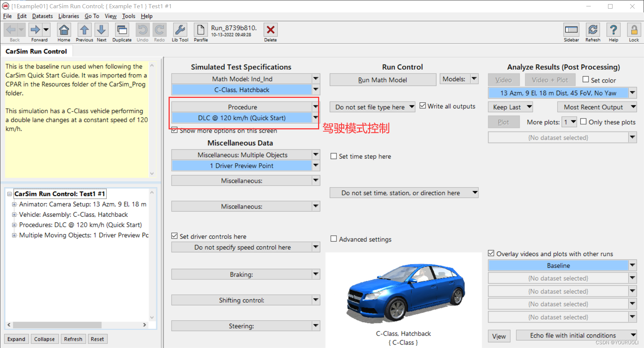The height and width of the screenshot is (348, 644).
Task: Toggle the Set color checkbox
Action: point(586,79)
